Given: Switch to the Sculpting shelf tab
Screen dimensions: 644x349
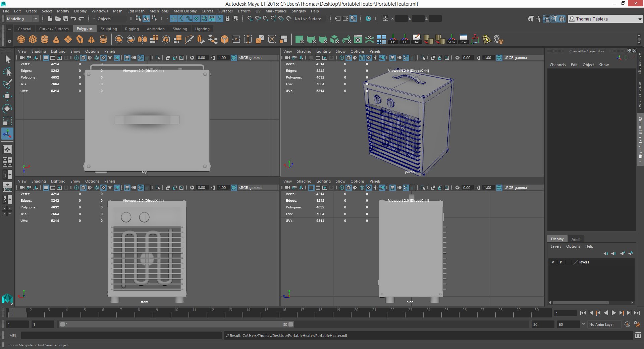Looking at the screenshot, I should tap(109, 29).
